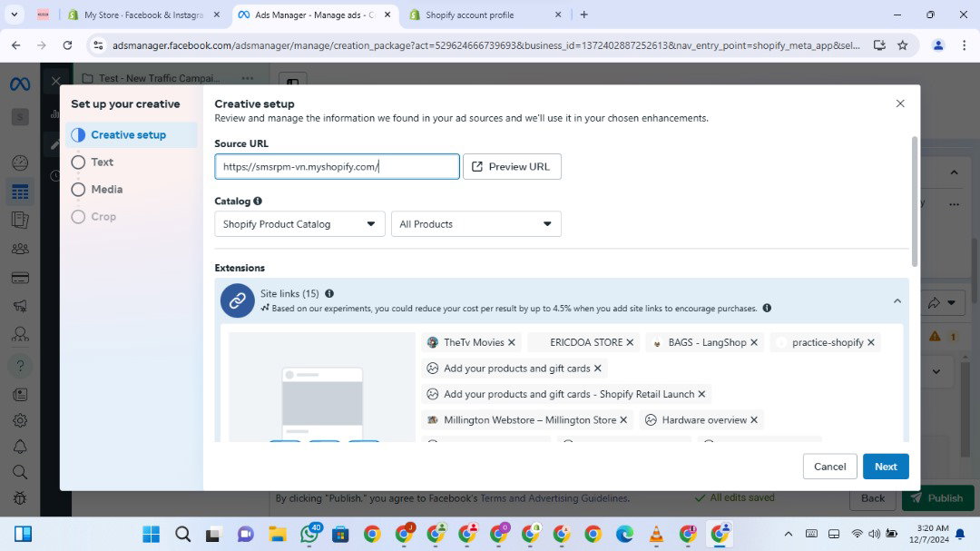Click the Search magnifier icon in sidebar
980x551 pixels.
pyautogui.click(x=20, y=472)
